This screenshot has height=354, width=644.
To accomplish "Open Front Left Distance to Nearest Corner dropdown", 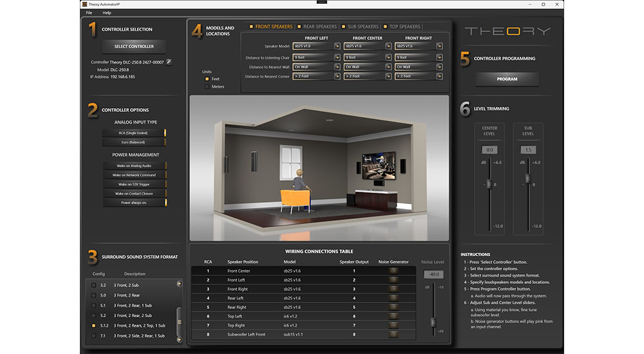I will click(x=316, y=77).
